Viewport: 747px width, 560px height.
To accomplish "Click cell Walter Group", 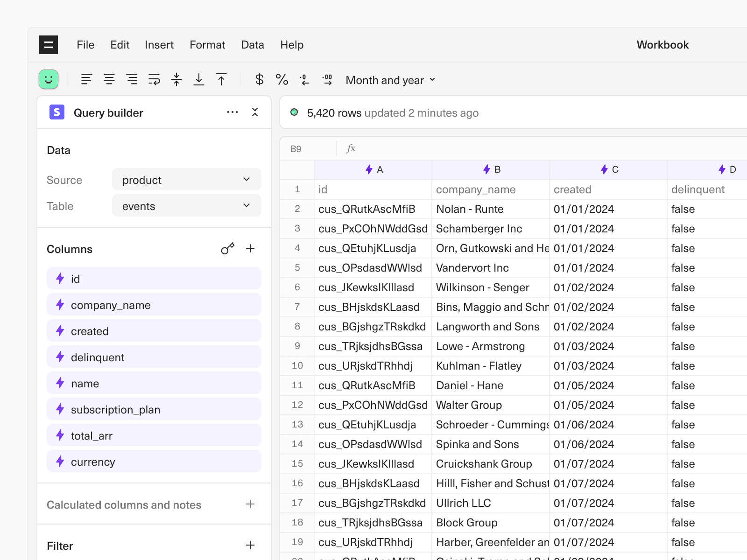I will [491, 405].
